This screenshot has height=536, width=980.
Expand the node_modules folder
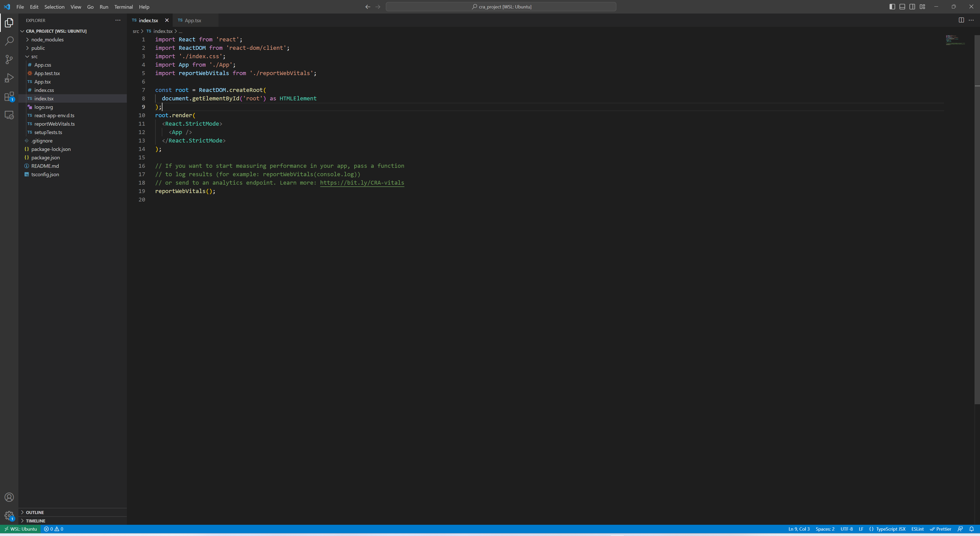(x=47, y=40)
